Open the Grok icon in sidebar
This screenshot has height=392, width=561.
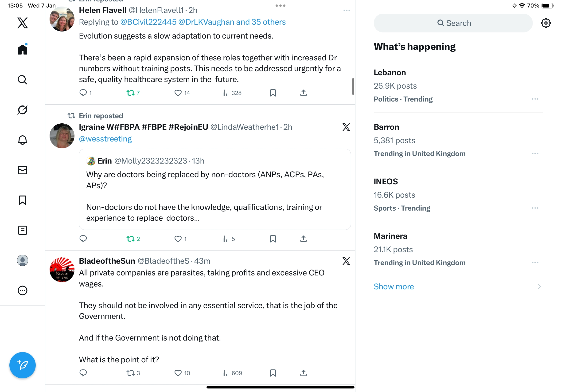tap(23, 110)
